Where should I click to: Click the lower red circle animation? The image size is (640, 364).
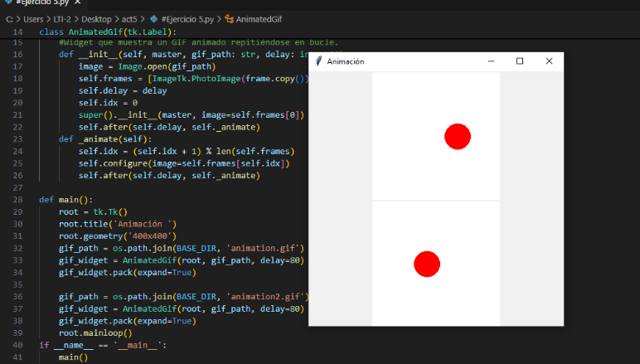(426, 264)
